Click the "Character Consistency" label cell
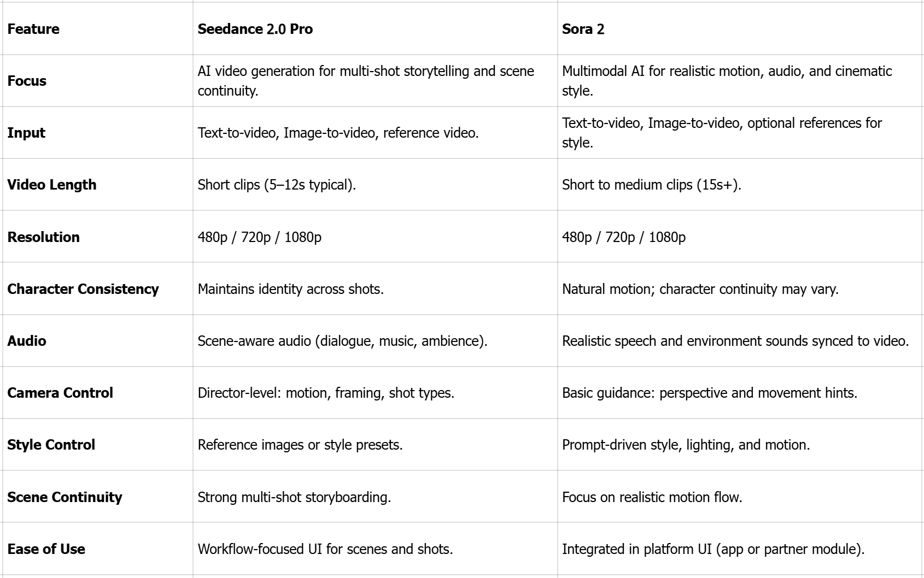 (x=83, y=289)
